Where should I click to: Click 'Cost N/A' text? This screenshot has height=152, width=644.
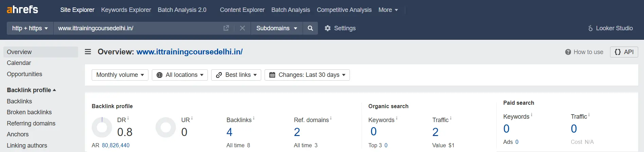(582, 142)
